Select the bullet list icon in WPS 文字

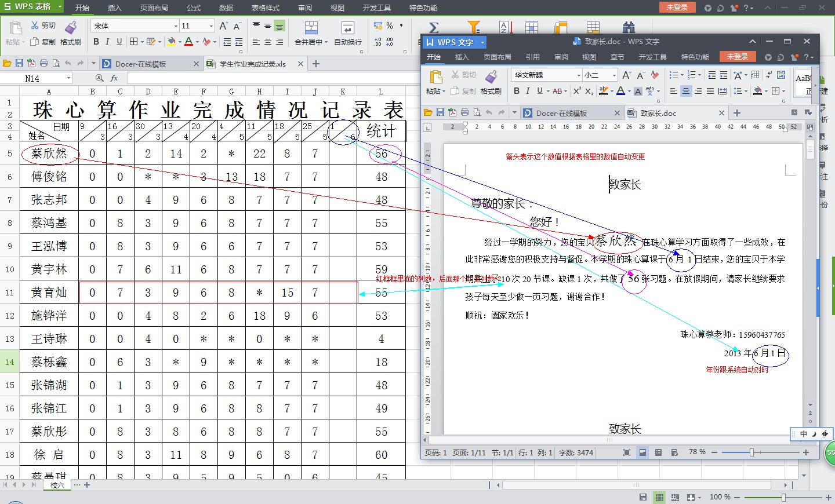tap(675, 74)
